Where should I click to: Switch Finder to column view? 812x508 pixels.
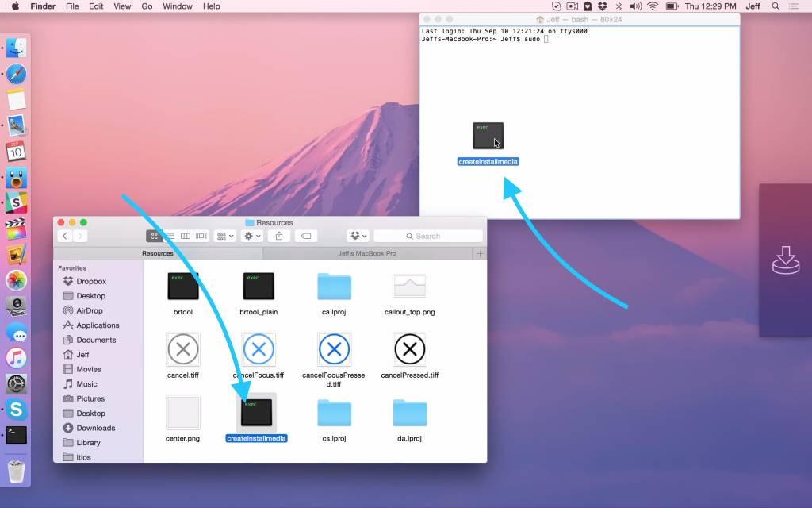pos(186,236)
